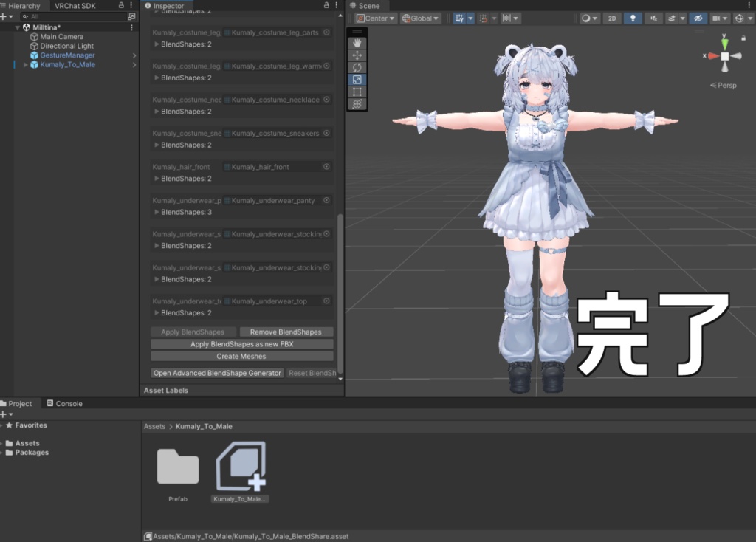
Task: Toggle hidden objects visibility eye button
Action: tap(698, 18)
